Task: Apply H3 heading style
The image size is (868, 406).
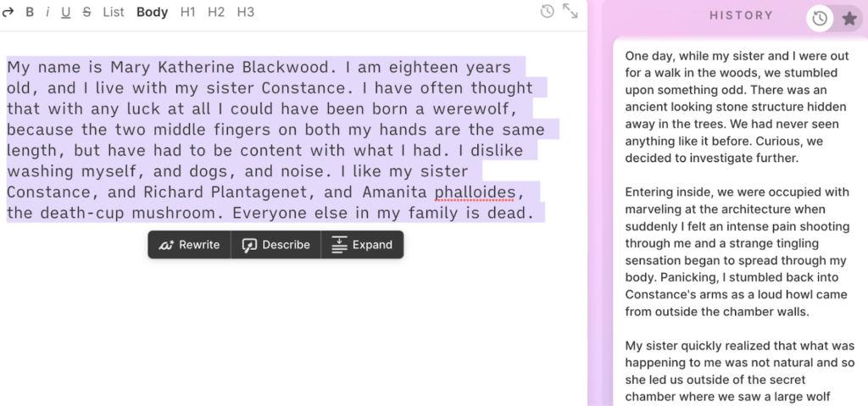Action: tap(245, 12)
